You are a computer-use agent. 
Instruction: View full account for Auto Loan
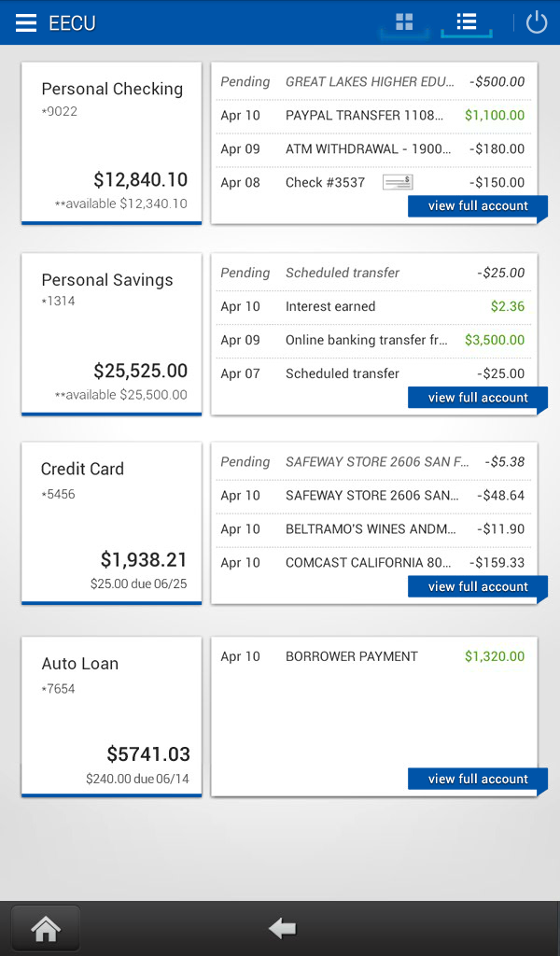coord(477,779)
